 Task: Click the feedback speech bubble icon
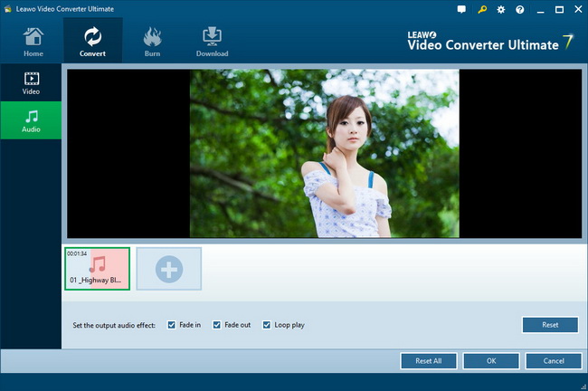point(461,9)
